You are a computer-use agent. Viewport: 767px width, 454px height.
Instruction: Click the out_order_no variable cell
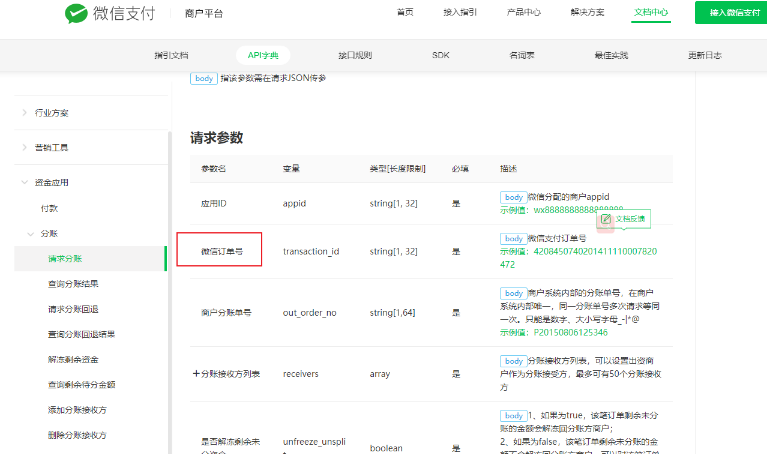click(310, 313)
